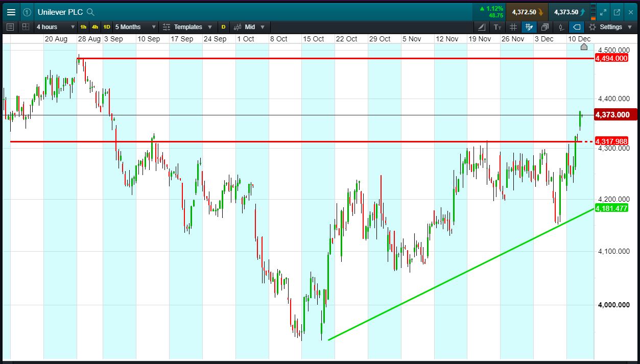Search instruments with the magnifier icon
The image size is (640, 364).
click(90, 12)
